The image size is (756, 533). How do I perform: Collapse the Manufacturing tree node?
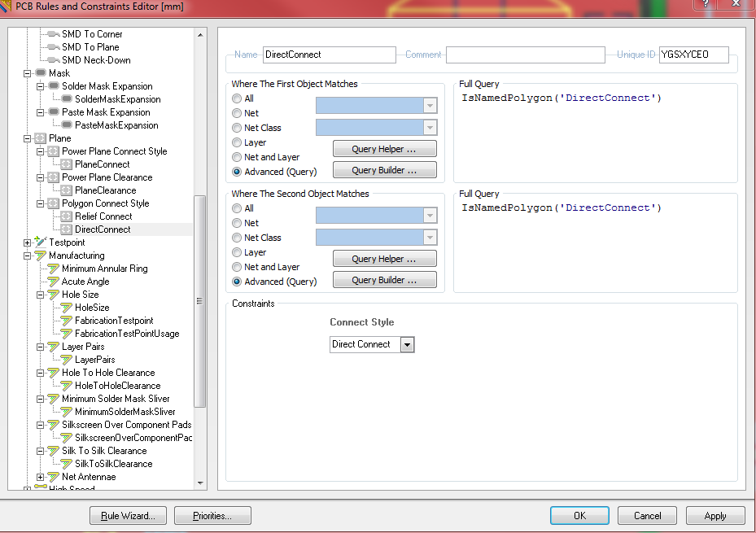[x=28, y=256]
